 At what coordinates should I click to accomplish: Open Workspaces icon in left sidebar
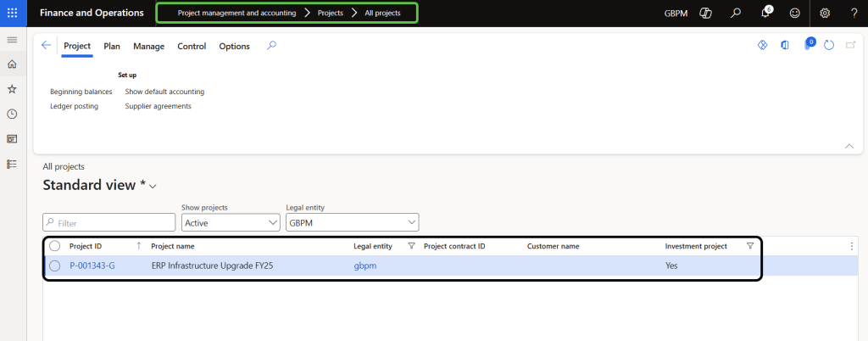12,138
